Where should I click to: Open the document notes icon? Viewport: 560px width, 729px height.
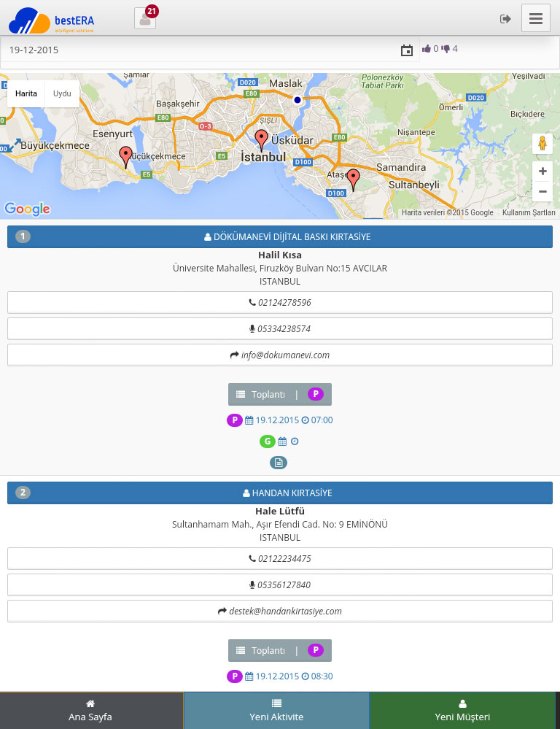(279, 463)
